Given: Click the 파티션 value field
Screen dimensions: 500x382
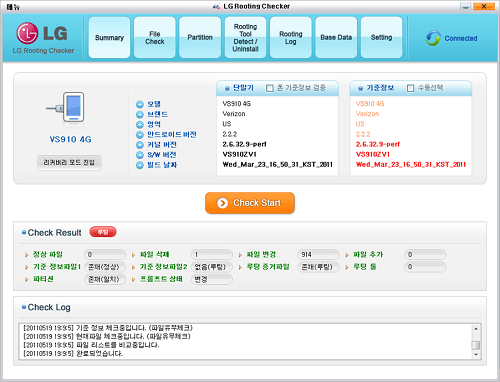Looking at the screenshot, I should pos(105,279).
